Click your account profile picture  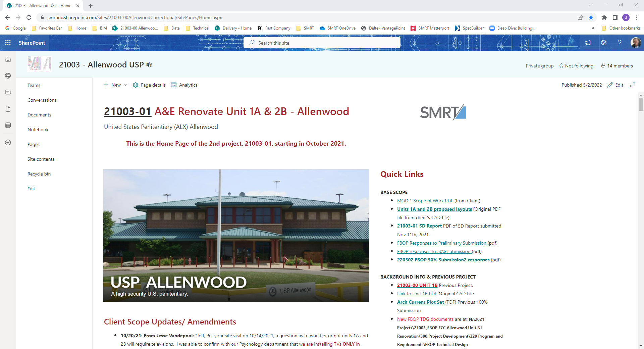(636, 43)
